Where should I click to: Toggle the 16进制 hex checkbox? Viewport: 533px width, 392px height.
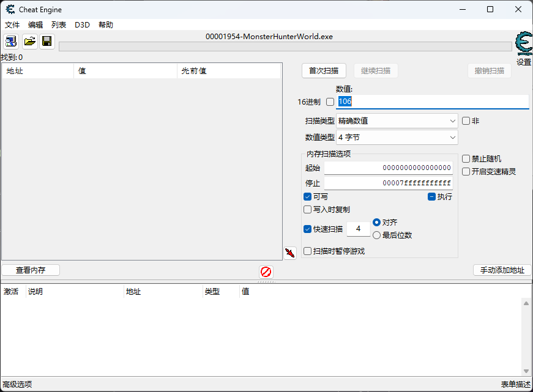[330, 102]
